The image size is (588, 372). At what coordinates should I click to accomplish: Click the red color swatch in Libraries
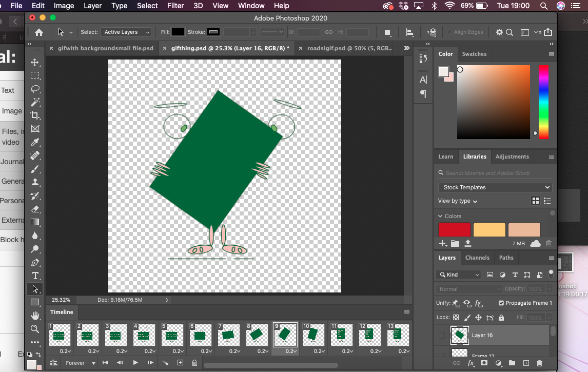(x=454, y=229)
